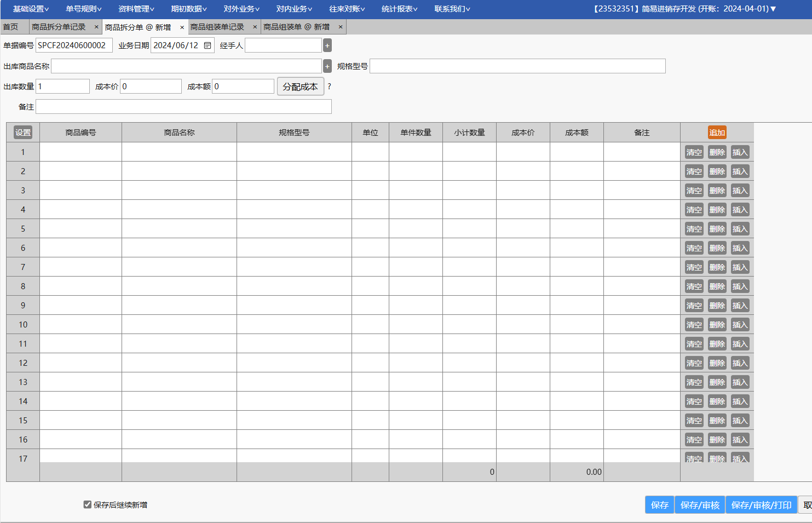Image resolution: width=812 pixels, height=523 pixels.
Task: Click 清空 in row 12
Action: click(694, 363)
